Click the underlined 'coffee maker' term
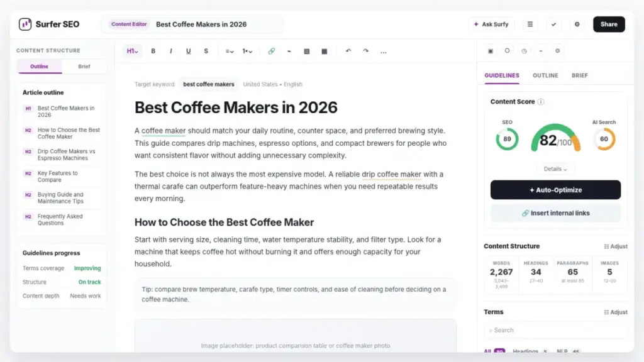 [x=164, y=131]
